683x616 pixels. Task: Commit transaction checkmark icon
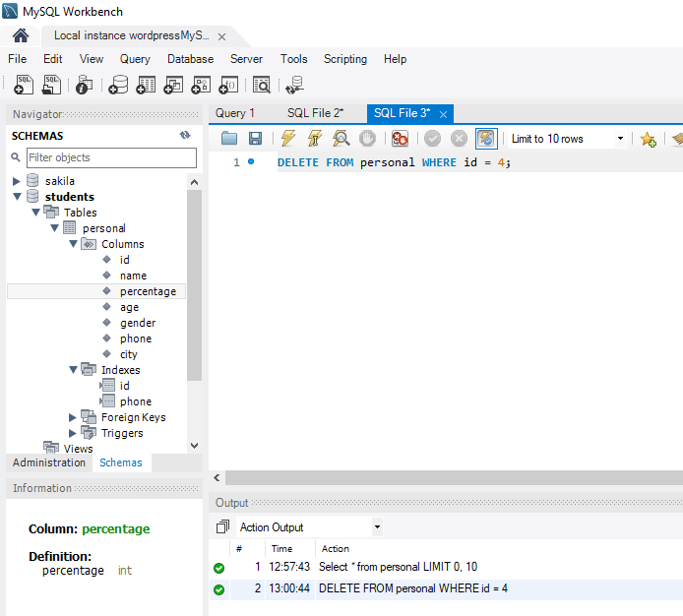pos(433,139)
